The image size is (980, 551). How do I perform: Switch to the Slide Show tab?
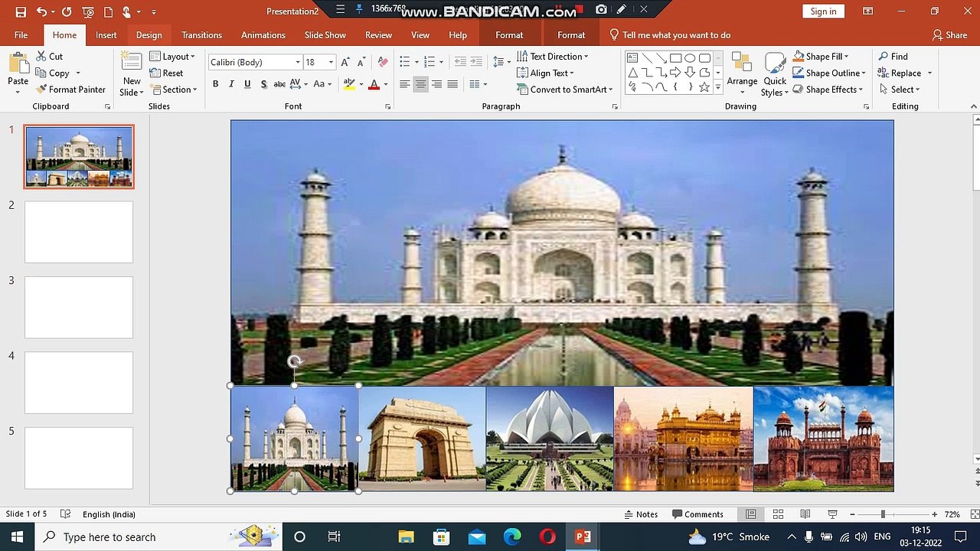click(325, 35)
